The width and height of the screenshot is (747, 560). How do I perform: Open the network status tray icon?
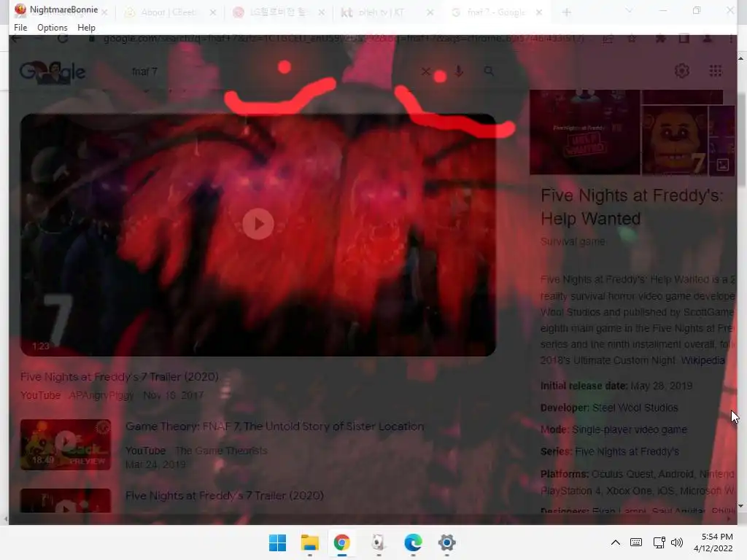pyautogui.click(x=659, y=542)
